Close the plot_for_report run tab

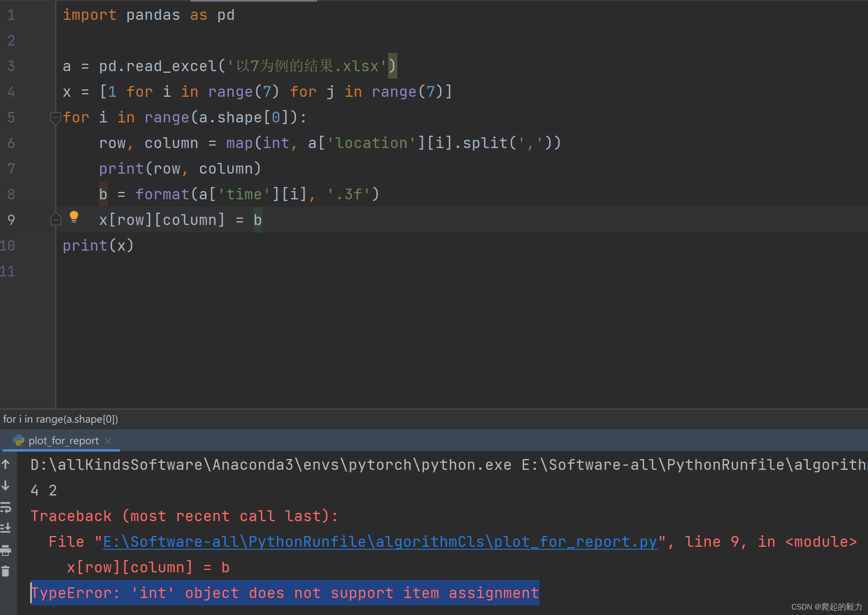pyautogui.click(x=108, y=441)
